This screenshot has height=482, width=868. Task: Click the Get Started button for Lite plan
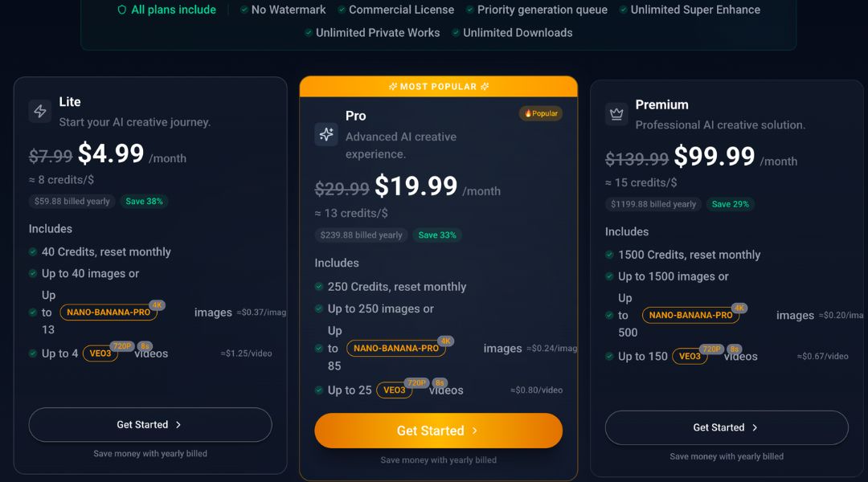click(x=150, y=425)
